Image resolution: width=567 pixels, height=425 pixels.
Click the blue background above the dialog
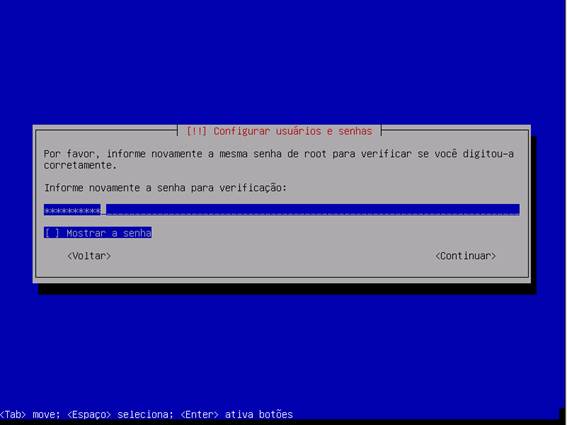pyautogui.click(x=282, y=61)
